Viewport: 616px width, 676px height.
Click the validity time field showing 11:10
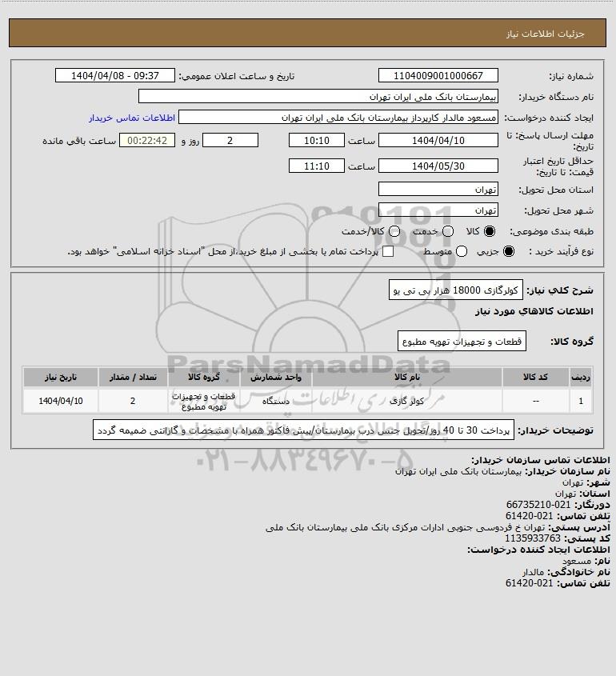pyautogui.click(x=317, y=166)
